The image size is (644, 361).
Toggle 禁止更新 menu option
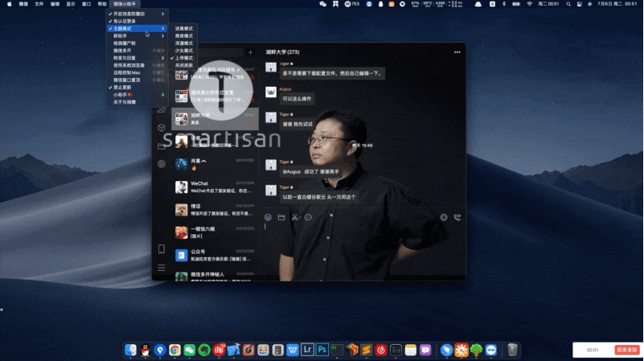click(137, 88)
